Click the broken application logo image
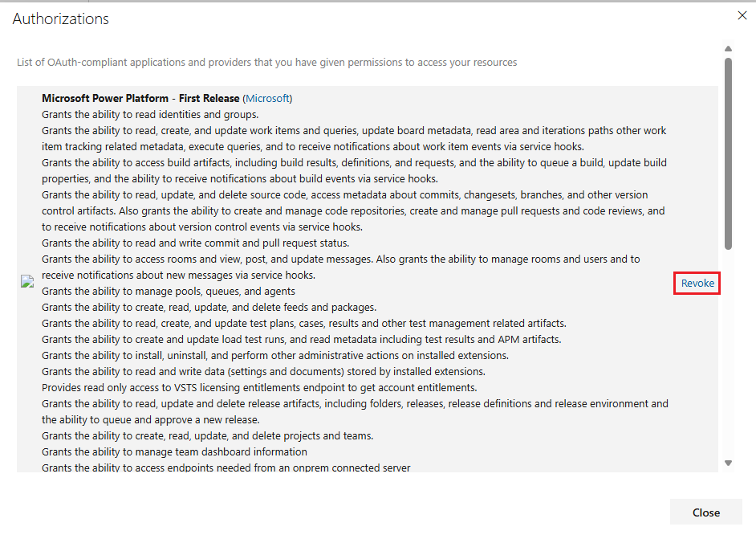The height and width of the screenshot is (539, 756). coord(27,282)
